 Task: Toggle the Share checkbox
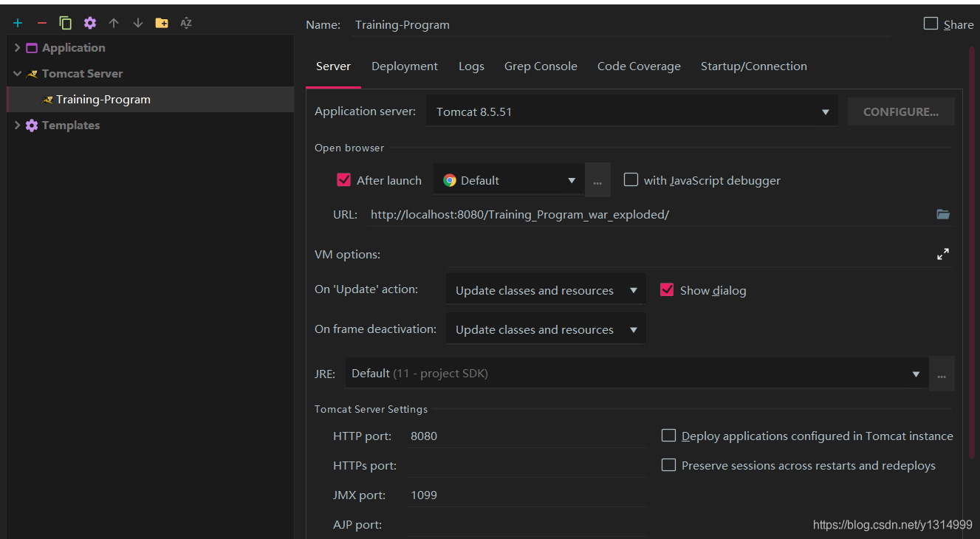coord(931,24)
